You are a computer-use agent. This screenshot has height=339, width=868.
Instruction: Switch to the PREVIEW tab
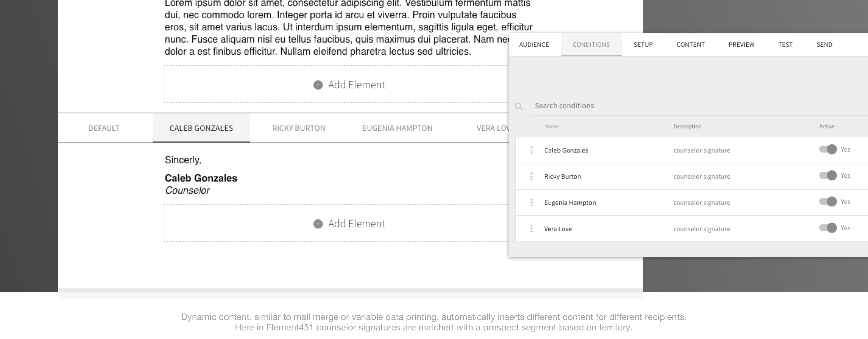(x=741, y=44)
